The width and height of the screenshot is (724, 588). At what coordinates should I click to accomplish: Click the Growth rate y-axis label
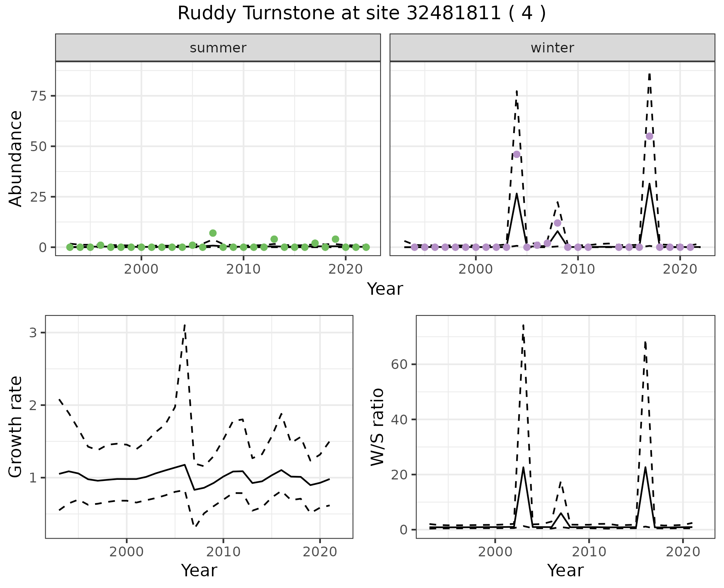[x=16, y=427]
